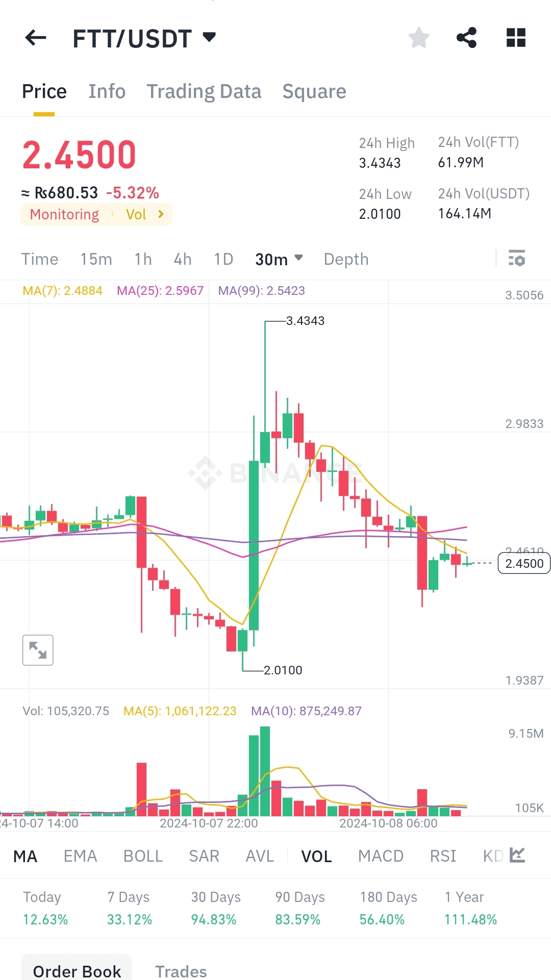Switch to the Trades tab
Viewport: 551px width, 980px height.
pyautogui.click(x=181, y=971)
